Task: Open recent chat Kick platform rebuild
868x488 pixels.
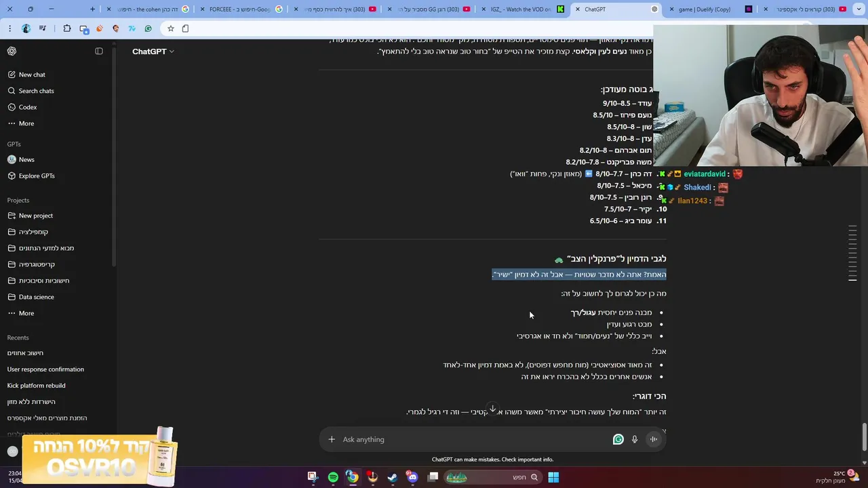Action: (x=37, y=386)
